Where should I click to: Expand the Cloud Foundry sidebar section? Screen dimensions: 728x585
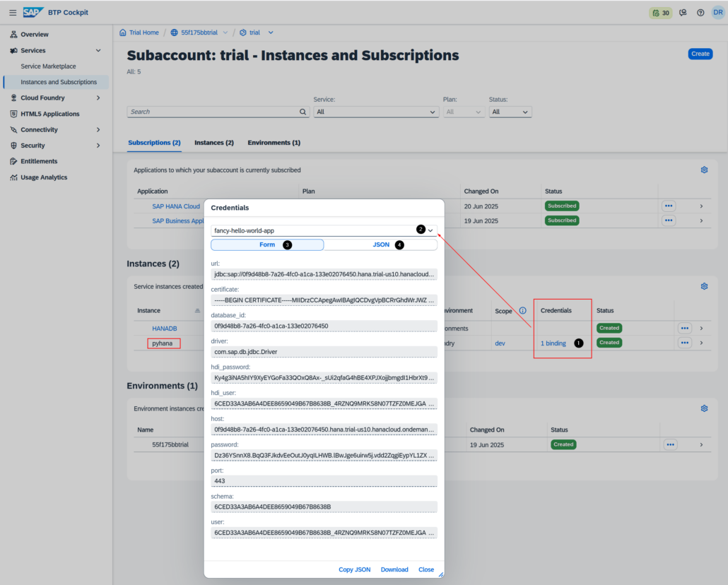pyautogui.click(x=98, y=98)
